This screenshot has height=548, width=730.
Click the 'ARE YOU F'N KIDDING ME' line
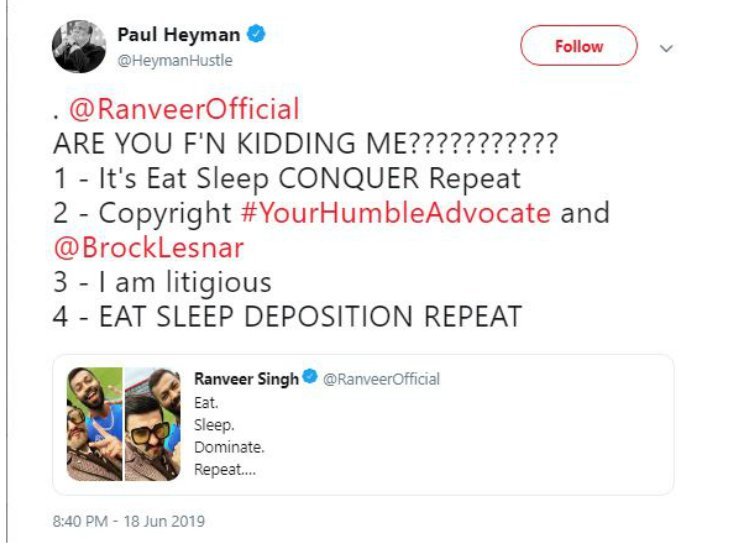pos(304,145)
